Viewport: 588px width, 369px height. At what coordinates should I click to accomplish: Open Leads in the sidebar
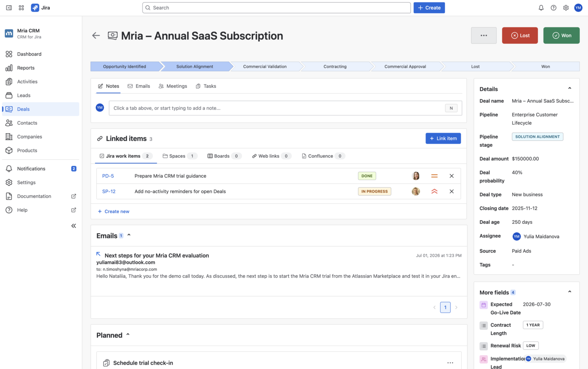(x=41, y=96)
